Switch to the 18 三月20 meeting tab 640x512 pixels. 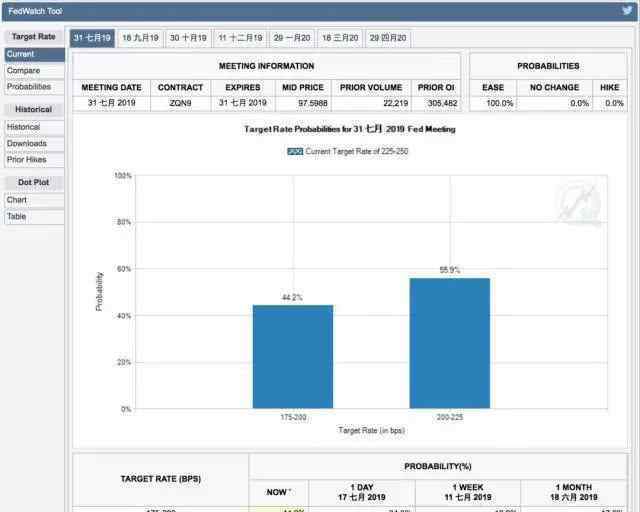coord(340,38)
